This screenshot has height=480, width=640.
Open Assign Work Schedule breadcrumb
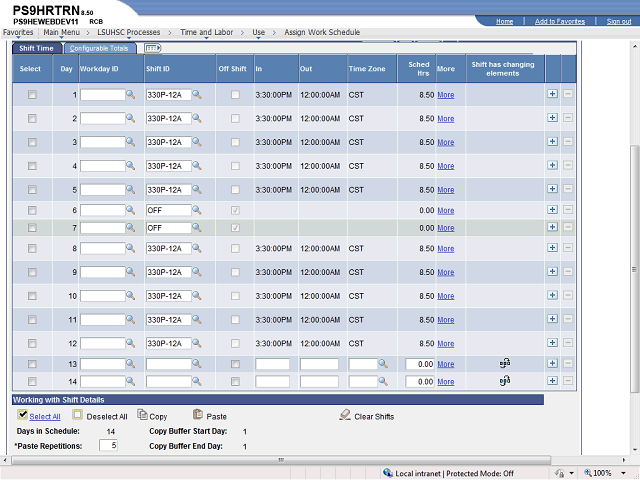click(322, 32)
